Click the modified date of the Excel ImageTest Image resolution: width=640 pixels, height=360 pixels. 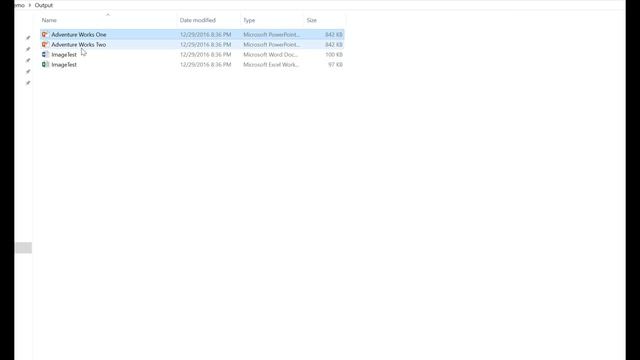(205, 64)
